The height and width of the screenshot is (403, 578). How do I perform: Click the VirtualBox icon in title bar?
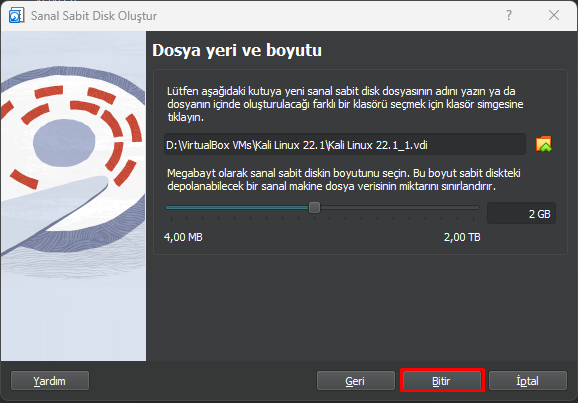pos(16,15)
